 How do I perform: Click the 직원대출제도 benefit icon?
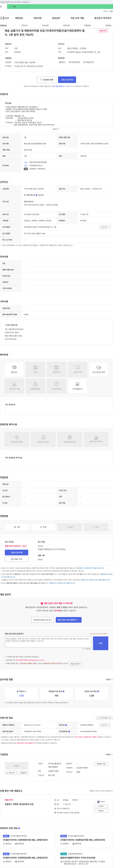click(x=35, y=386)
